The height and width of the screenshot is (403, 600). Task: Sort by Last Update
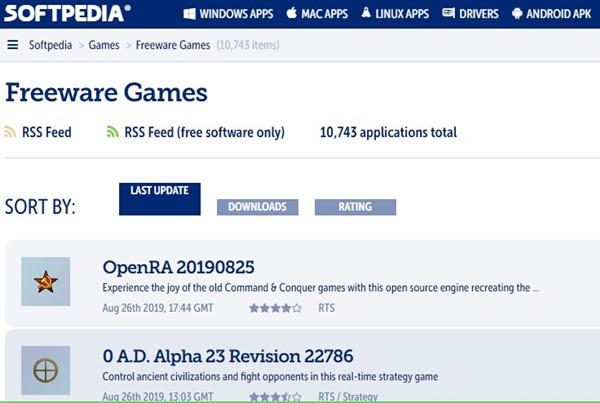click(160, 199)
